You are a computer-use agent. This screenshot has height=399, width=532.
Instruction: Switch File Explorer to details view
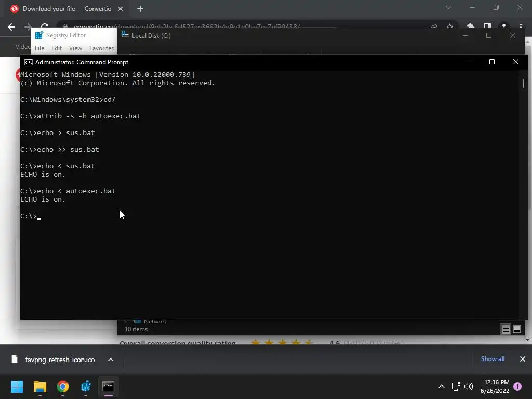tap(506, 329)
